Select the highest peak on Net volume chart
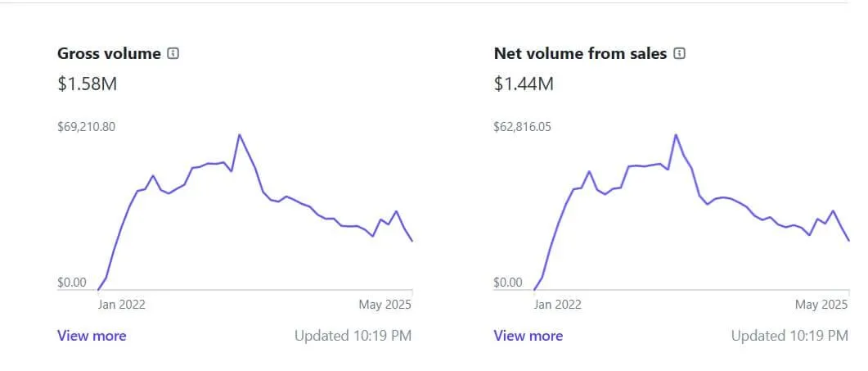This screenshot has height=371, width=868. tap(676, 135)
